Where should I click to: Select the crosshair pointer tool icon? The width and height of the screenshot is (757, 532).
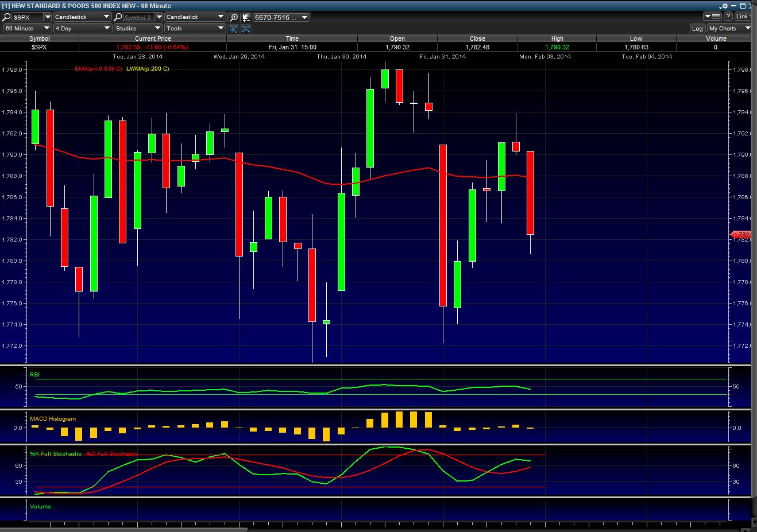(x=245, y=17)
